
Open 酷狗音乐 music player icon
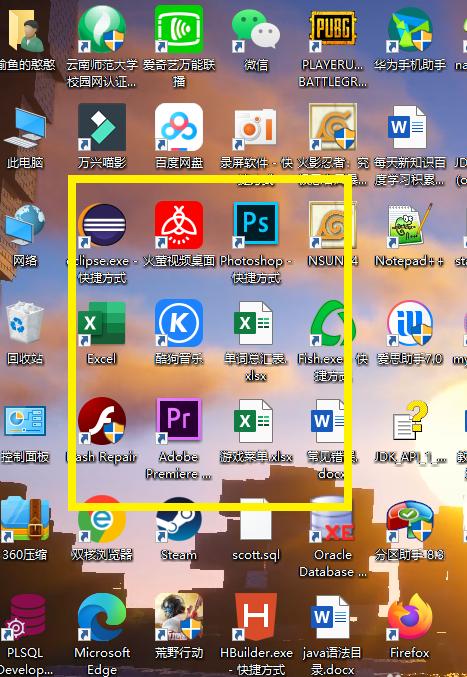point(179,323)
